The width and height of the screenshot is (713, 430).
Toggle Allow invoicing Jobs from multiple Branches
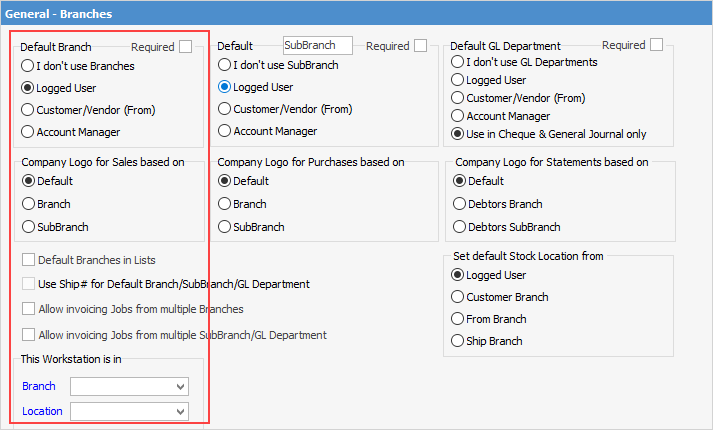pyautogui.click(x=29, y=309)
